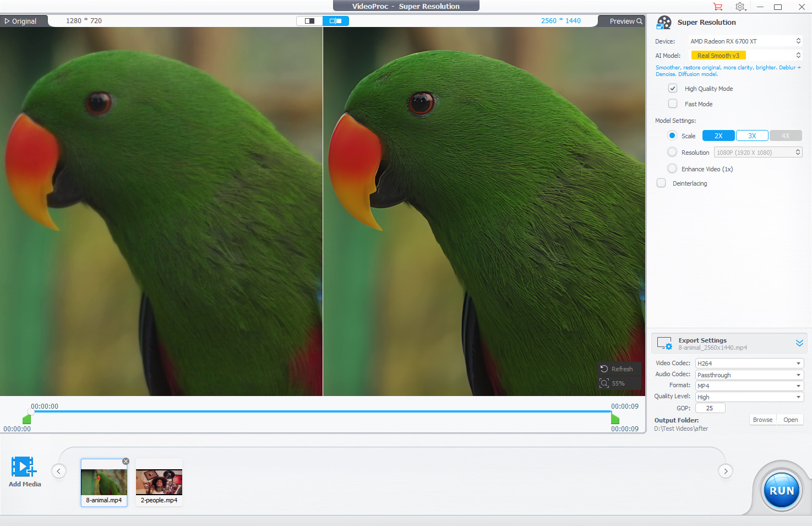Click the Refresh preview icon
Image resolution: width=812 pixels, height=526 pixels.
click(604, 369)
